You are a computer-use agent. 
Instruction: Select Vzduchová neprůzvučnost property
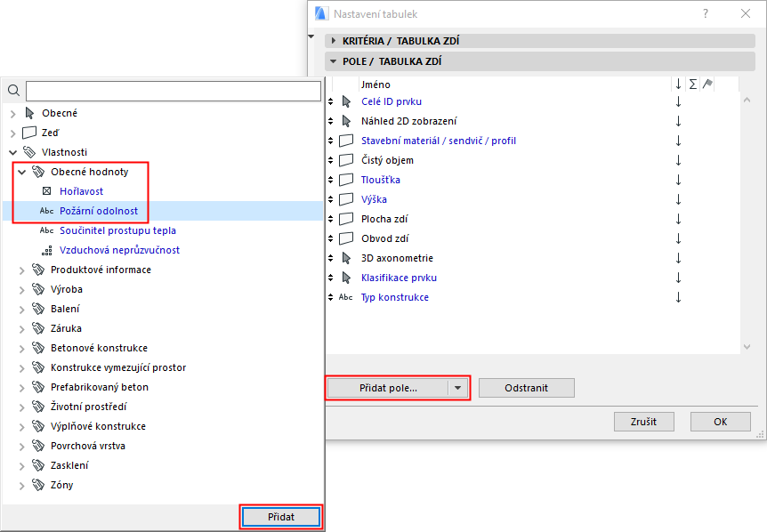tap(119, 250)
